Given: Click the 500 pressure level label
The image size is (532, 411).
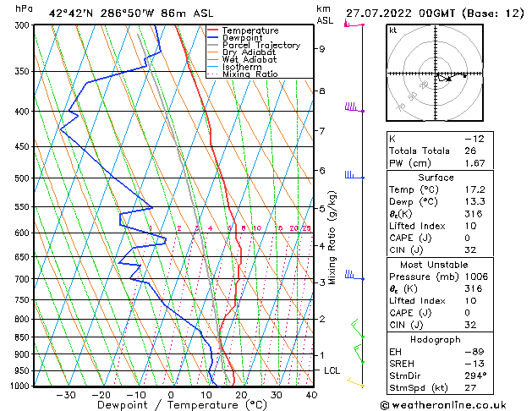Looking at the screenshot, I should (23, 178).
